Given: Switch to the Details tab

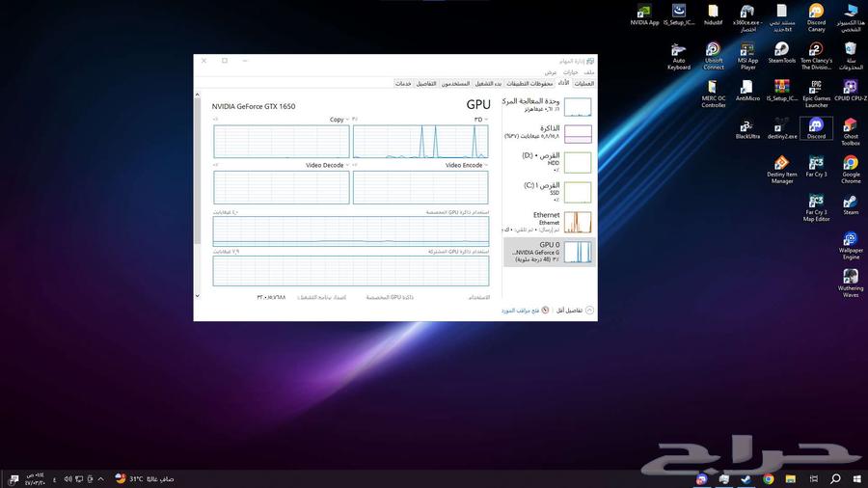Looking at the screenshot, I should 426,84.
